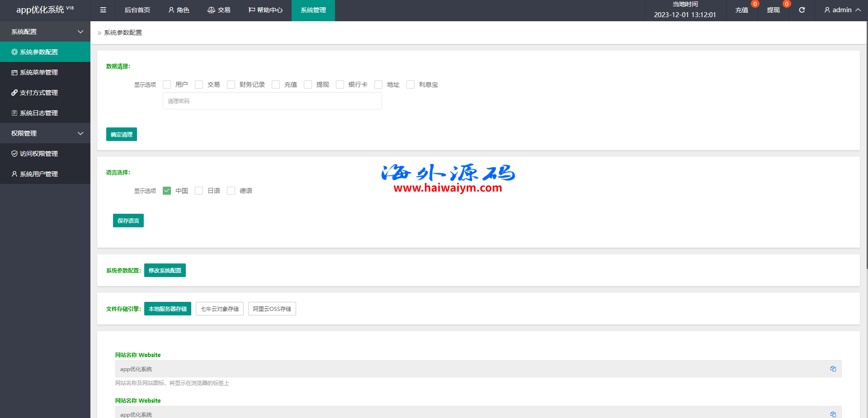Tick the 财务记录 checkbox

tap(231, 85)
